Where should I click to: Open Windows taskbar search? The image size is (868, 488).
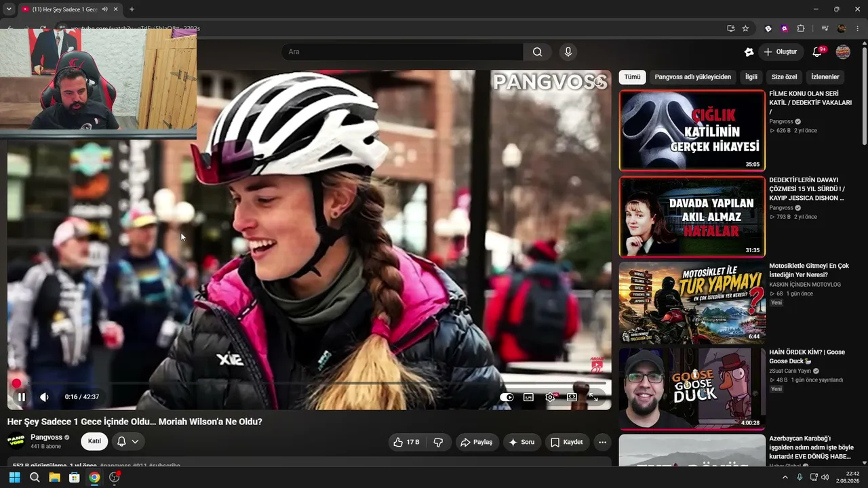click(35, 477)
